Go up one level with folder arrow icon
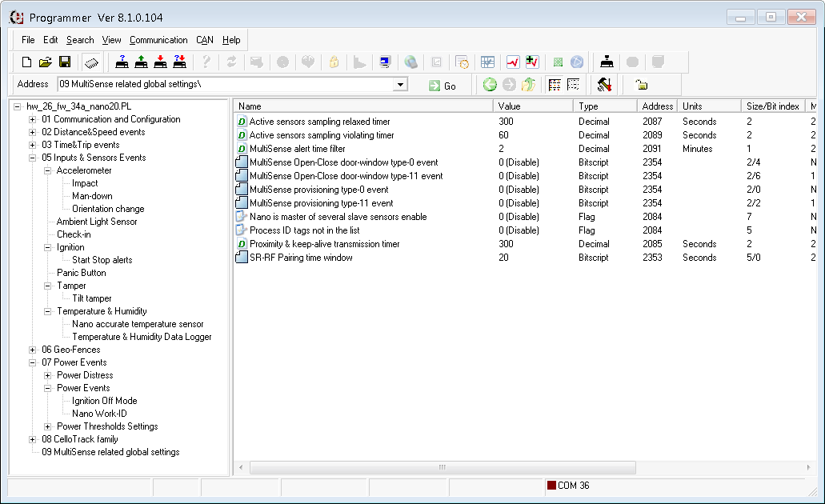Screen dimensions: 825x504 click(x=528, y=85)
